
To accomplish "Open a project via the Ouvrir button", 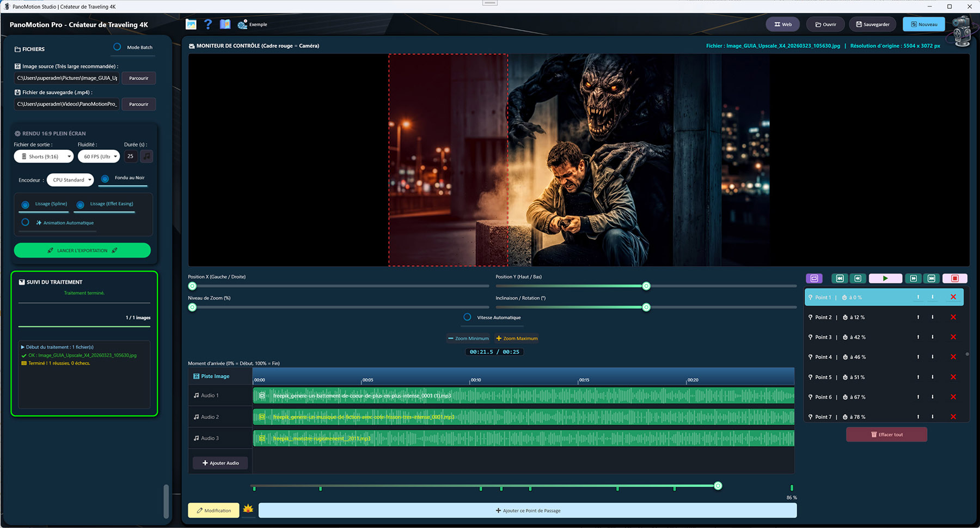I will 825,25.
